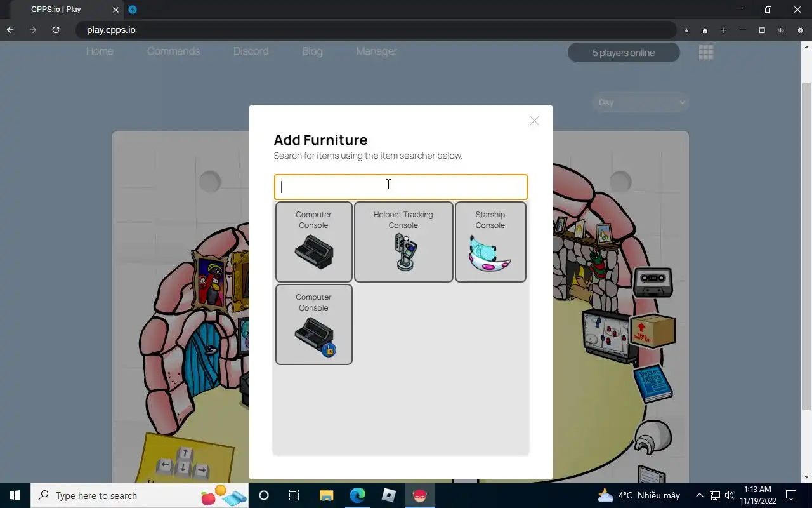The height and width of the screenshot is (508, 812).
Task: Go forward in the browser
Action: point(33,30)
